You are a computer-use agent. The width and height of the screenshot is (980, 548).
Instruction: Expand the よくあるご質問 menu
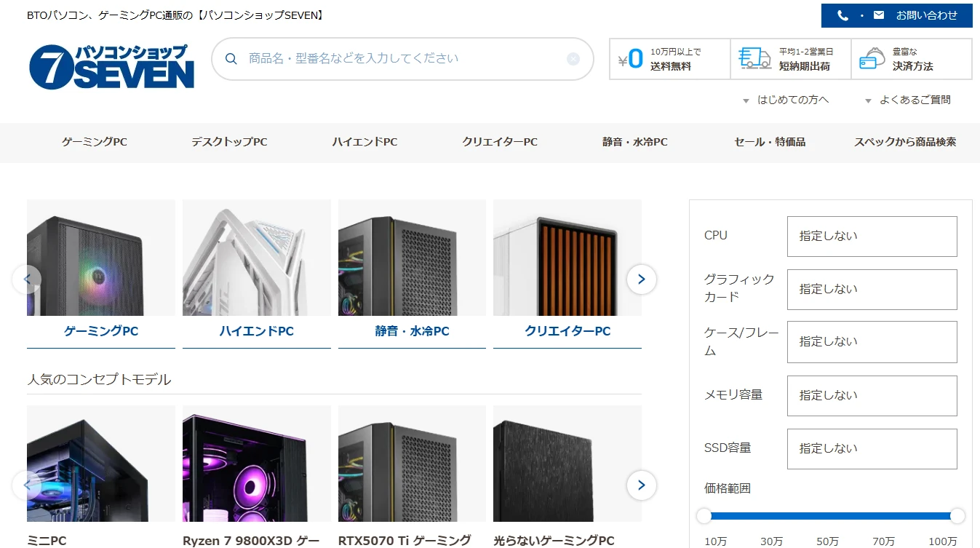point(907,100)
